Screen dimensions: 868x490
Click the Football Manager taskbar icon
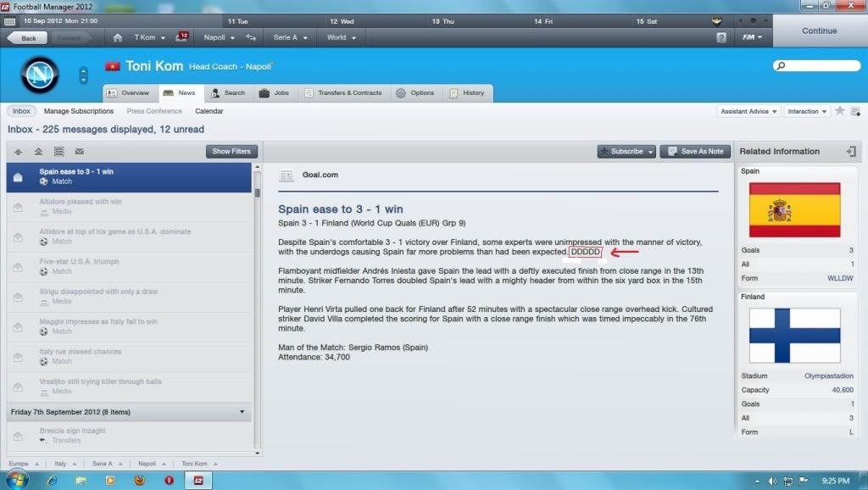(x=198, y=480)
